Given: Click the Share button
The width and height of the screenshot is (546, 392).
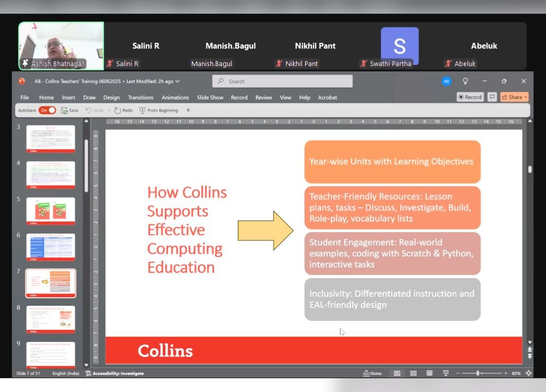Looking at the screenshot, I should point(514,97).
